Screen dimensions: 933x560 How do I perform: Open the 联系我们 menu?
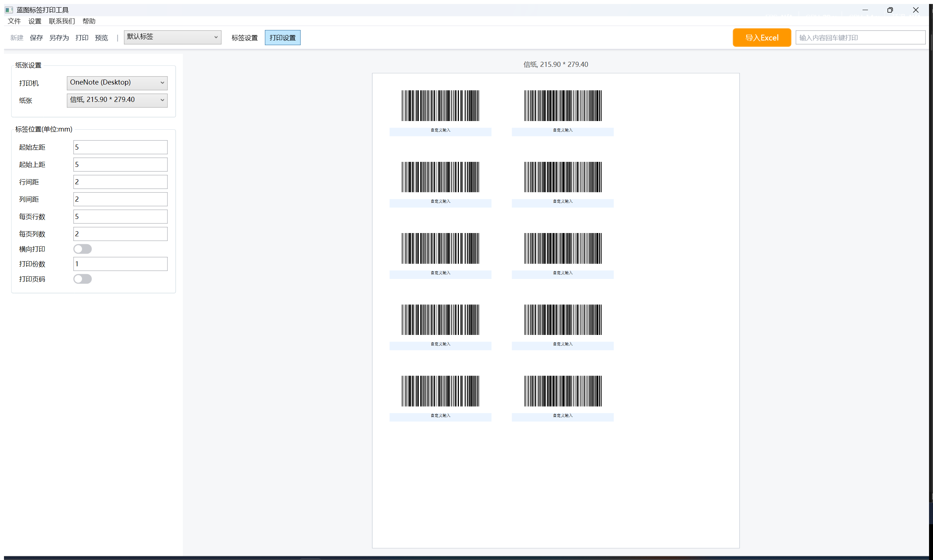pos(62,21)
